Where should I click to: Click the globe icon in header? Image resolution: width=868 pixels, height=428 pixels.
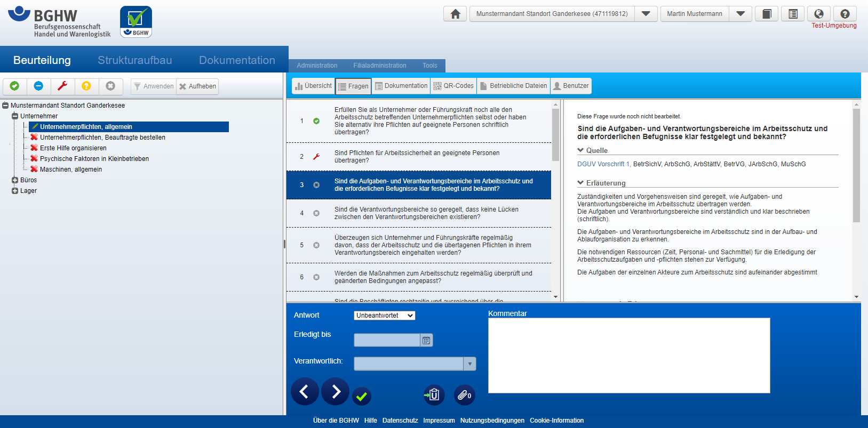point(819,14)
